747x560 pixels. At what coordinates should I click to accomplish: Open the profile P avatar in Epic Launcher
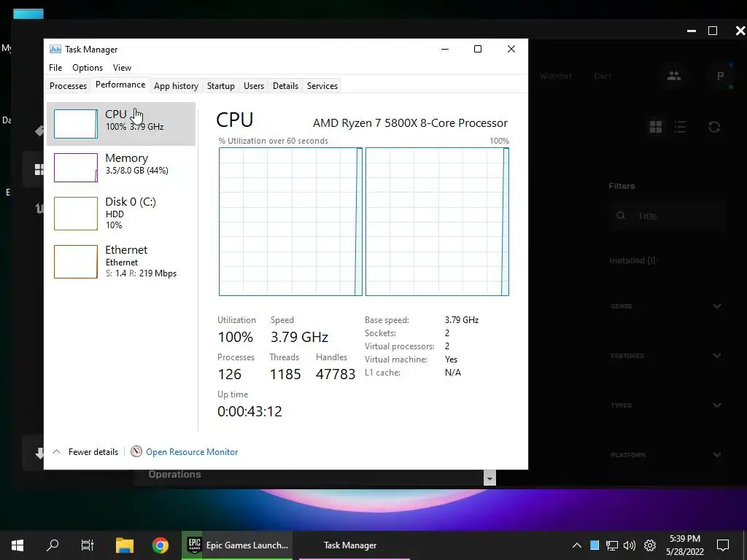[x=720, y=76]
